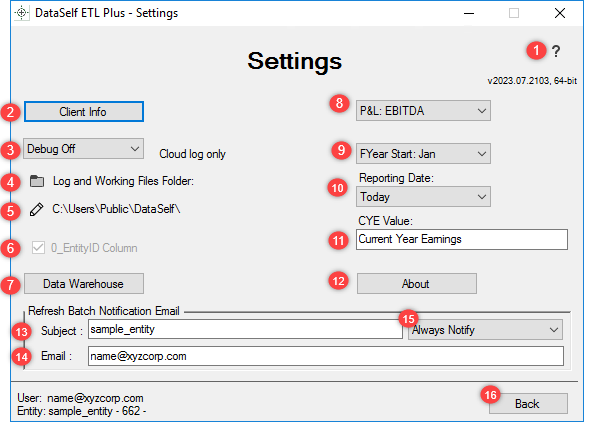Focus the Subject text field
The width and height of the screenshot is (590, 422).
pos(245,329)
